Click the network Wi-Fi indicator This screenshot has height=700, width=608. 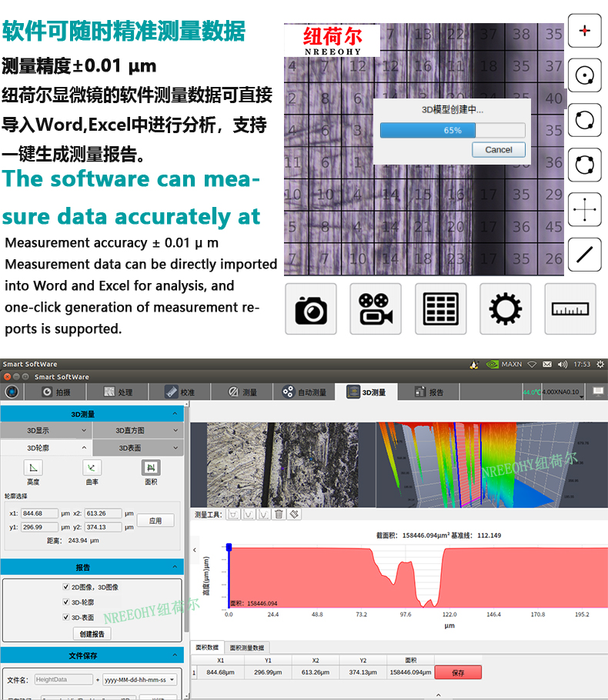pos(532,365)
